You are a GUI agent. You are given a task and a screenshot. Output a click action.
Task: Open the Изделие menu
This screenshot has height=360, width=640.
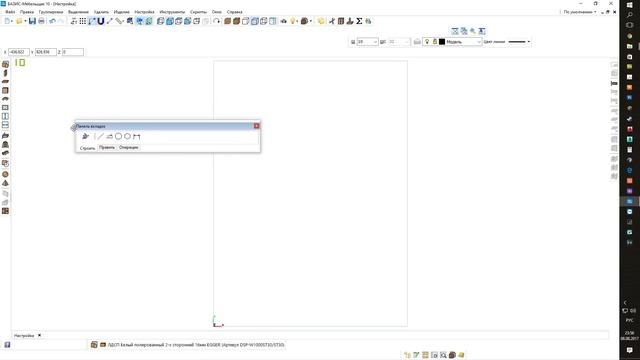[x=122, y=12]
